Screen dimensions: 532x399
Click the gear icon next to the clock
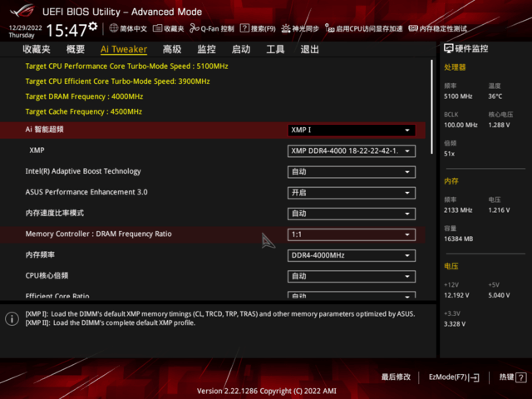[x=93, y=27]
